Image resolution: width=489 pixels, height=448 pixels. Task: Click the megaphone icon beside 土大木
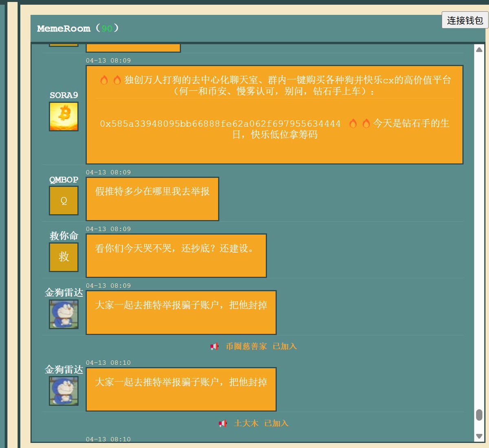click(x=222, y=424)
